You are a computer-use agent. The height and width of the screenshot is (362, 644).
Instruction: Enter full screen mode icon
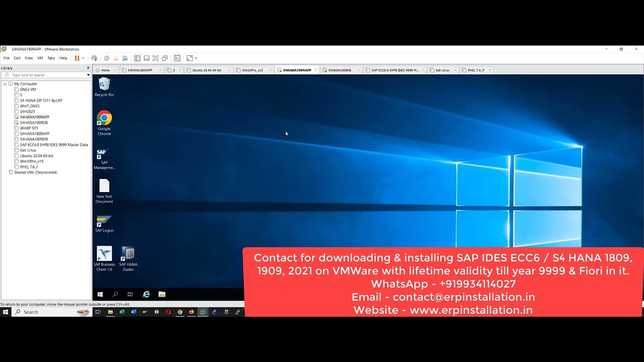click(155, 58)
